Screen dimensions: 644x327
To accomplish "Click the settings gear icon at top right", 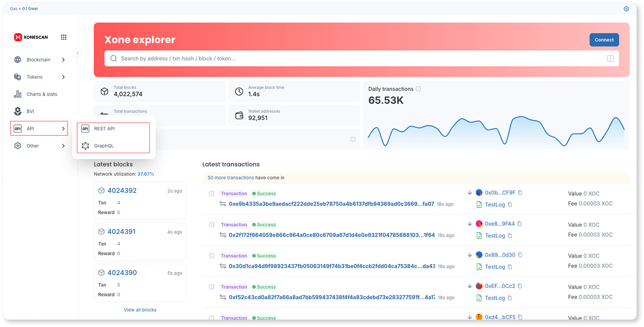I will coord(626,9).
